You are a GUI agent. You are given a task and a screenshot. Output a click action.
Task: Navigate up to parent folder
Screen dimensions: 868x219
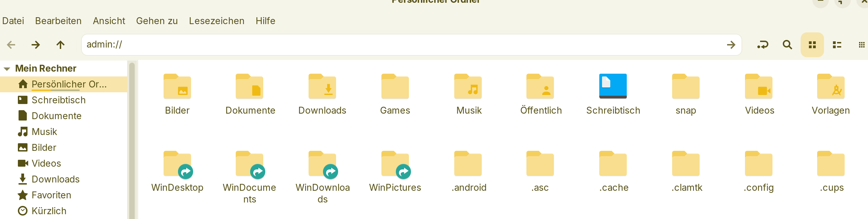[x=60, y=45]
